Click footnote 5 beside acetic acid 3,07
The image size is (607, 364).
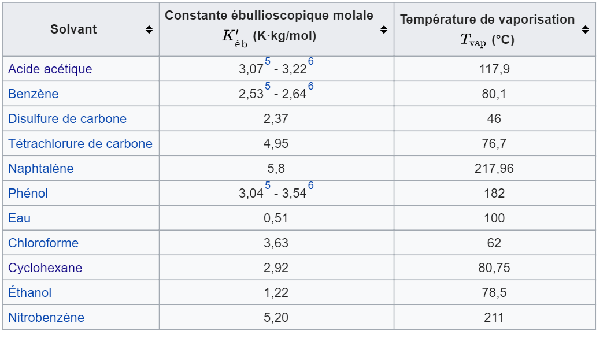point(268,62)
